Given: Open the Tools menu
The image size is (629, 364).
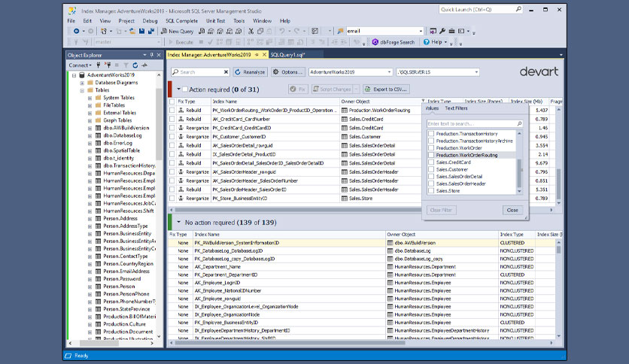Looking at the screenshot, I should [239, 21].
